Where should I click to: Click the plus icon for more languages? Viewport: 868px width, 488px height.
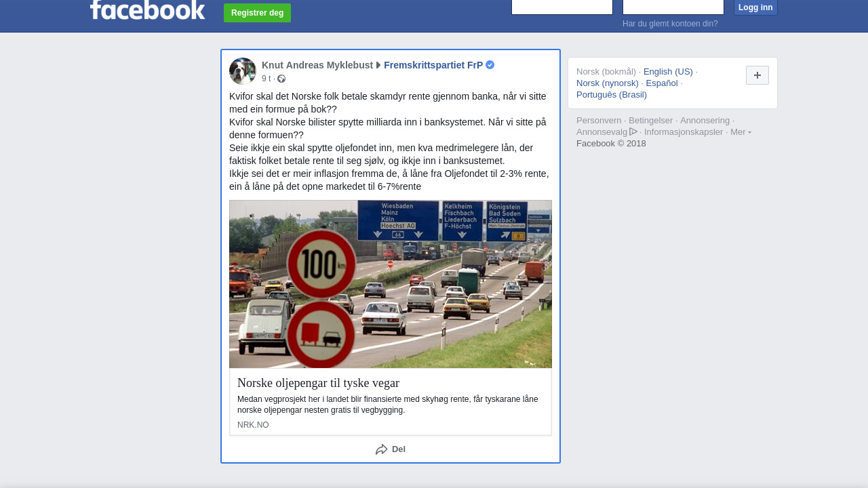[757, 75]
